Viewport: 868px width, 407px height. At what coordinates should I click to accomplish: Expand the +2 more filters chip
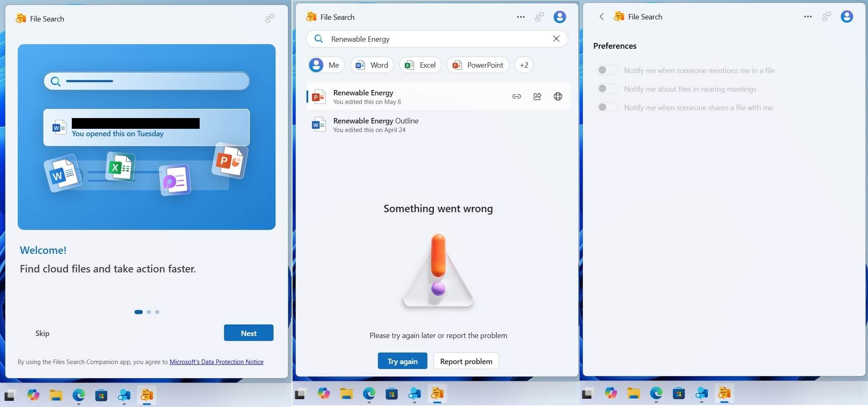(x=524, y=65)
